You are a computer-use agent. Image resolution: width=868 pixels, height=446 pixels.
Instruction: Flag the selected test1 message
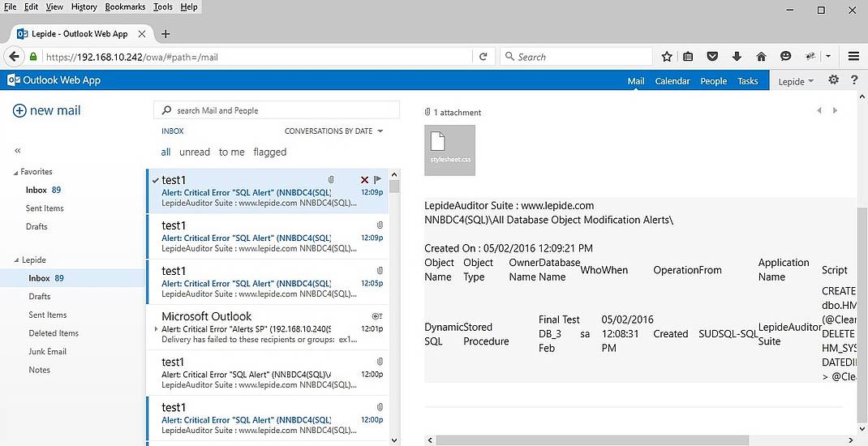[x=377, y=179]
